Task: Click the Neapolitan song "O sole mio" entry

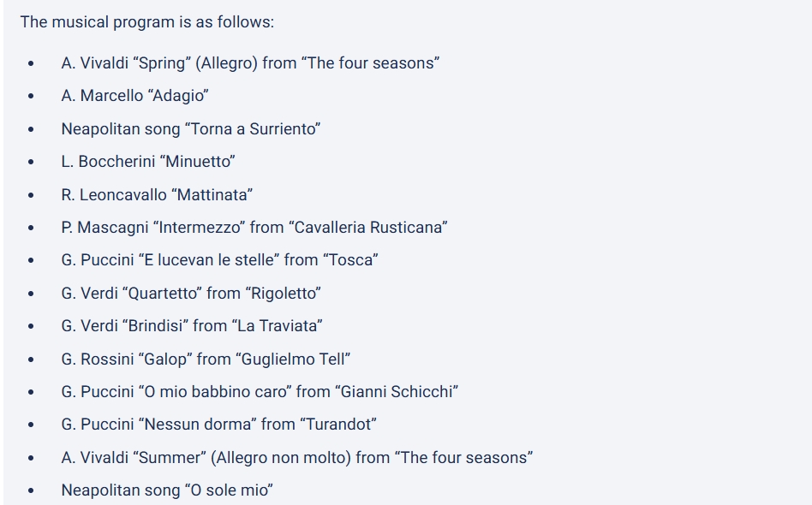Action: pos(167,490)
